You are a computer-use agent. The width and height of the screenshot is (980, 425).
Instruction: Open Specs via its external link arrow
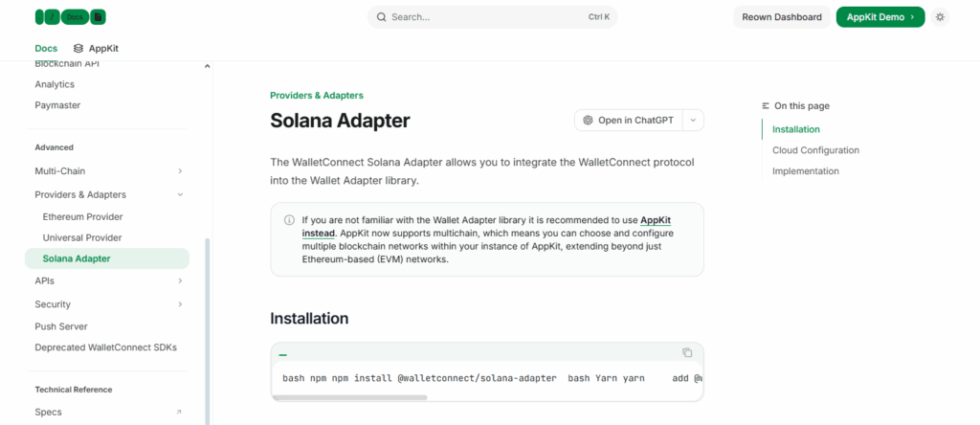(x=180, y=413)
